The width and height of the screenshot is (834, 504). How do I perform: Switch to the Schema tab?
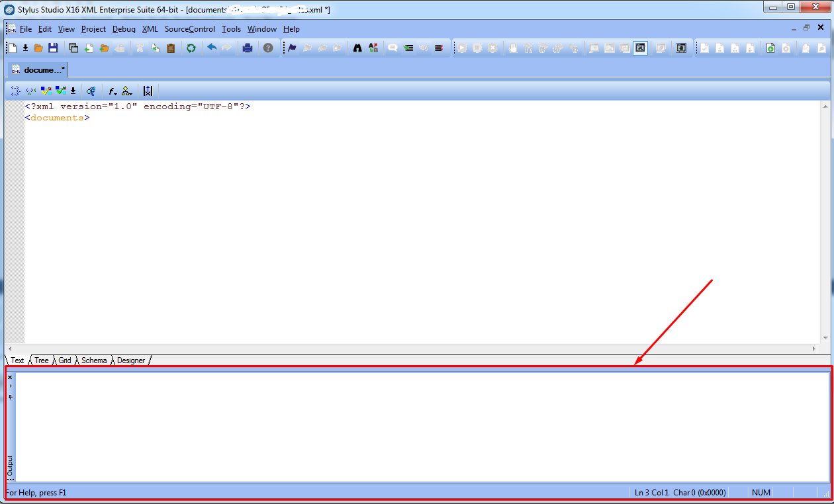point(94,360)
